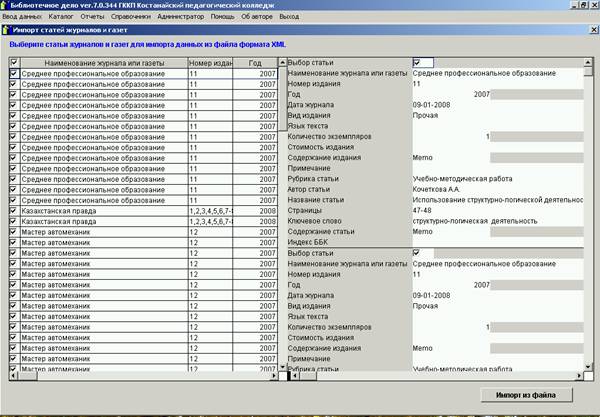Toggle the Выбор статьи checkbox in second article panel
The height and width of the screenshot is (417, 600).
(x=416, y=252)
